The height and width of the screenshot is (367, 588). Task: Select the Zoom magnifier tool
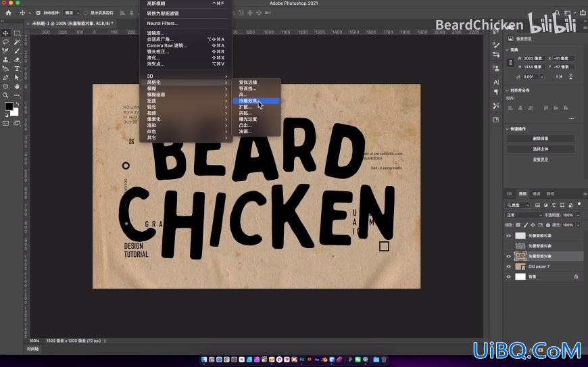5,95
